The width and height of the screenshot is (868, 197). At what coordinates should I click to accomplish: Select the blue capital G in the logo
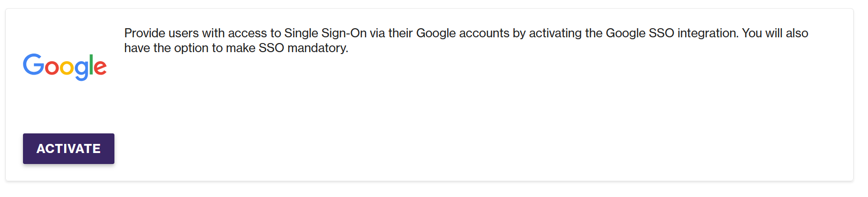[33, 65]
